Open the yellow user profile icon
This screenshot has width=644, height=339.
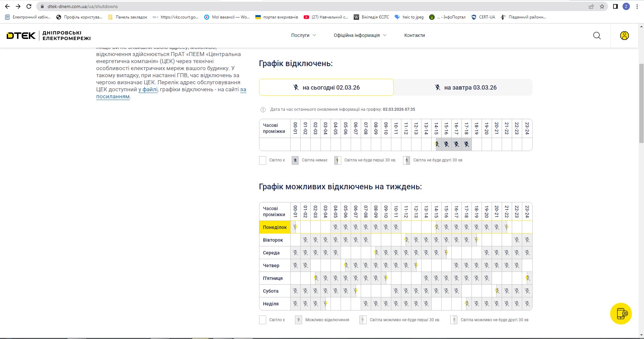coord(624,36)
